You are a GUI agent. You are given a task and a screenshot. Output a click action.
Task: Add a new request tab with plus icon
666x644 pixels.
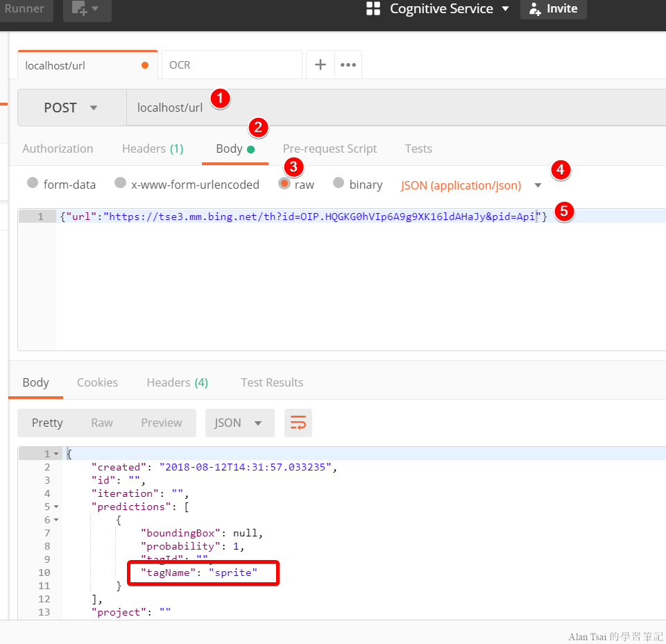click(321, 65)
